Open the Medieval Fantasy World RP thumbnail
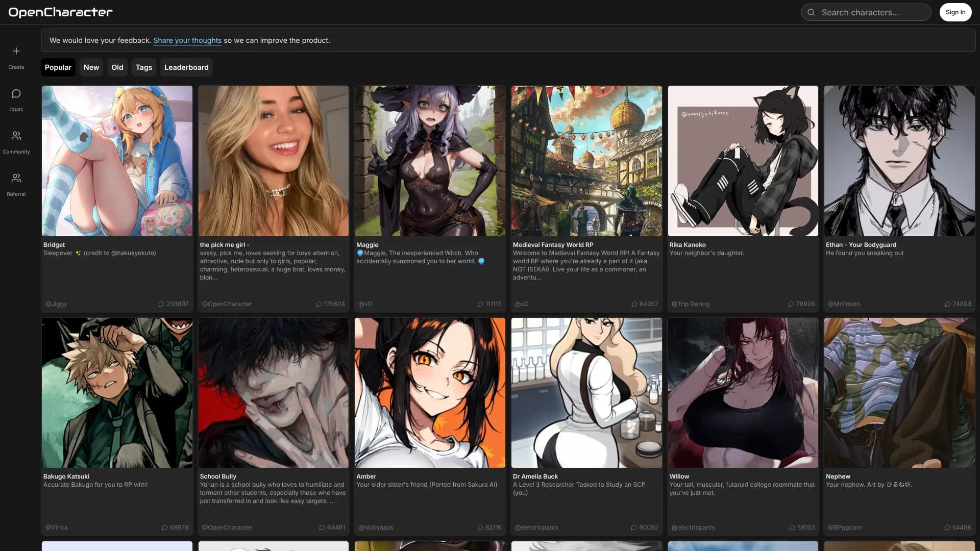980x551 pixels. click(586, 161)
